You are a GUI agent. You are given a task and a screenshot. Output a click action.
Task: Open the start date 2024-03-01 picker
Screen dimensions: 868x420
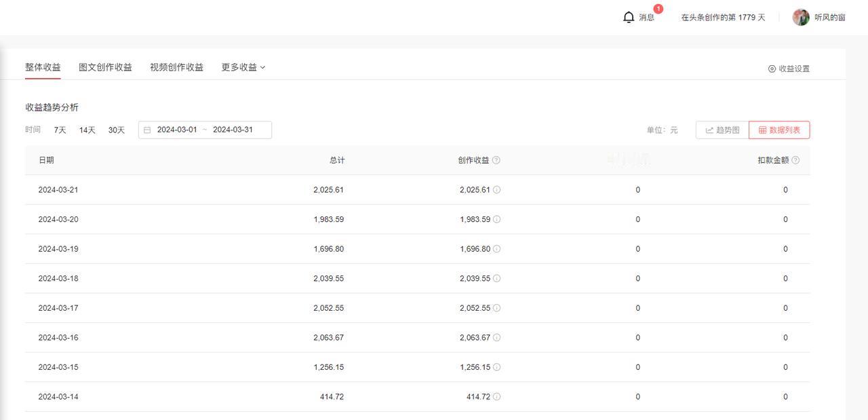(x=178, y=129)
